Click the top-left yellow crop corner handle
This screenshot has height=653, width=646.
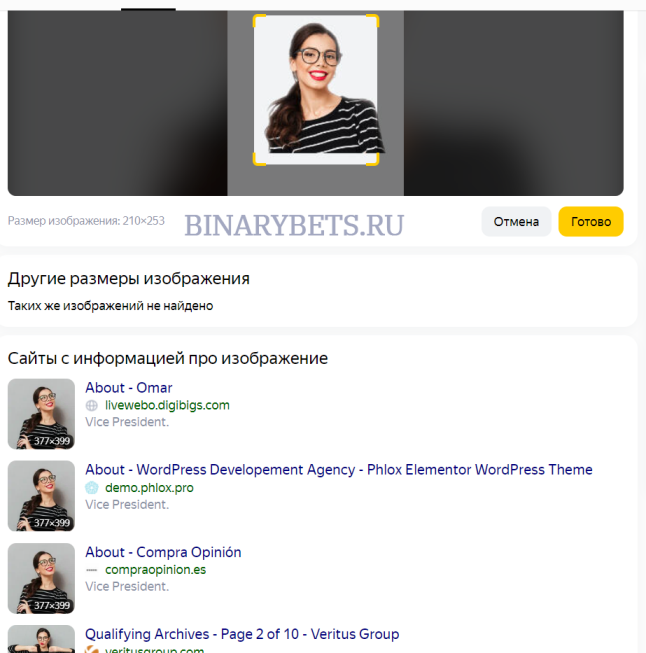pyautogui.click(x=259, y=21)
